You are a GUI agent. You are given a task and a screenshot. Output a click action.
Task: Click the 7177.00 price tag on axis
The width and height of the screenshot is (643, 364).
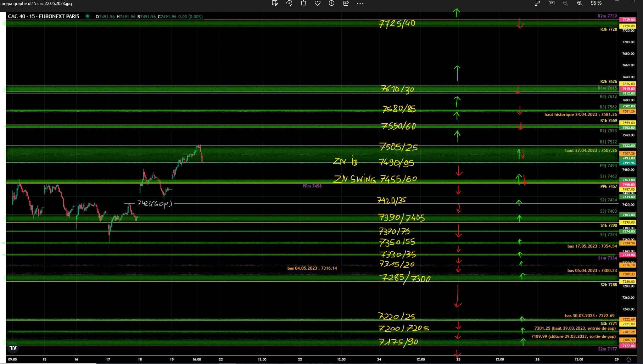coord(628,346)
